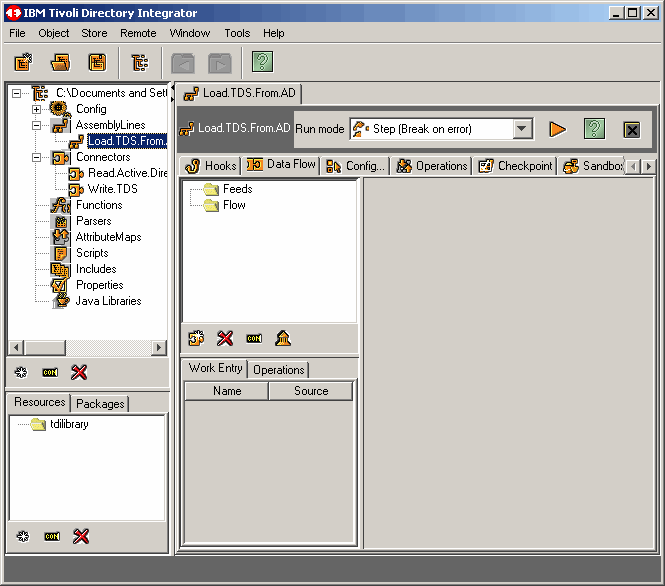This screenshot has width=665, height=586.
Task: Click the first new-config icon in main toolbar
Action: tap(23, 63)
